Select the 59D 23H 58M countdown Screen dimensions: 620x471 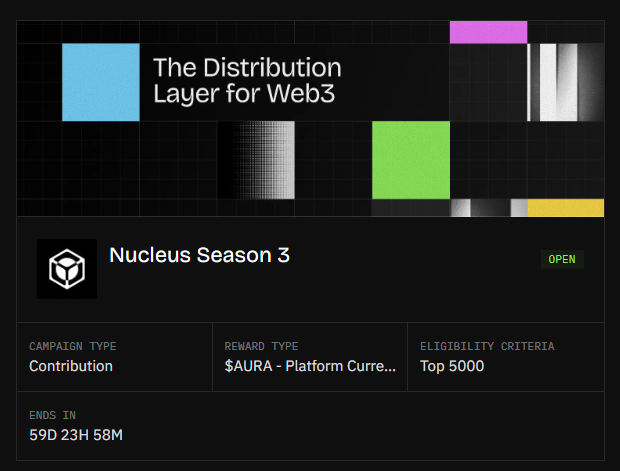click(x=76, y=435)
